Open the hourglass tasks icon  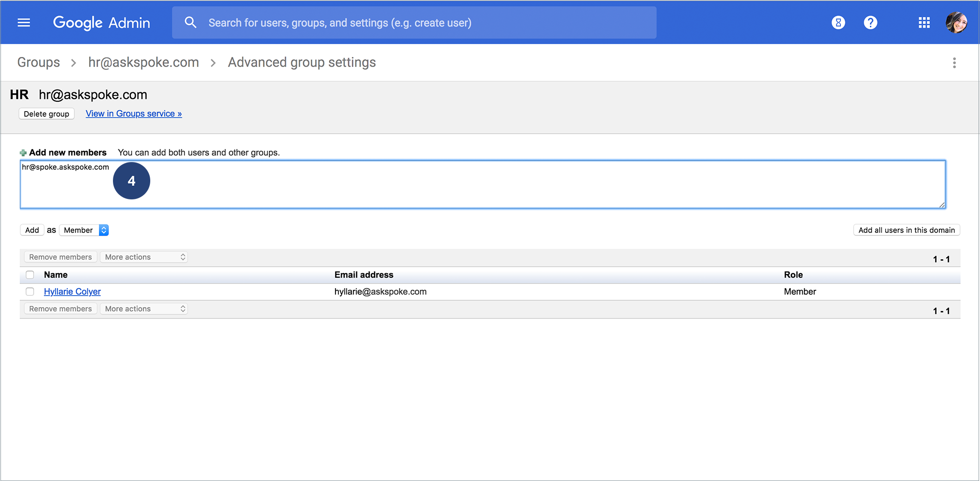(838, 22)
